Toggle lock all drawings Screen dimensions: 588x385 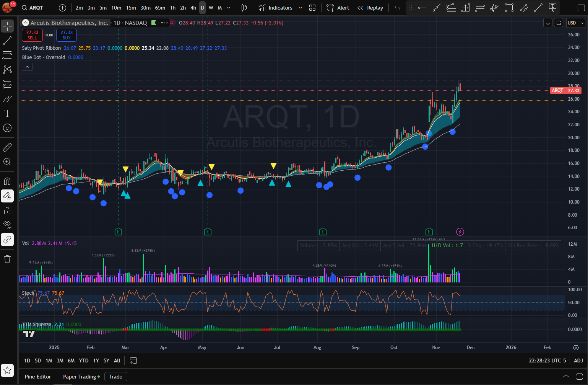7,210
